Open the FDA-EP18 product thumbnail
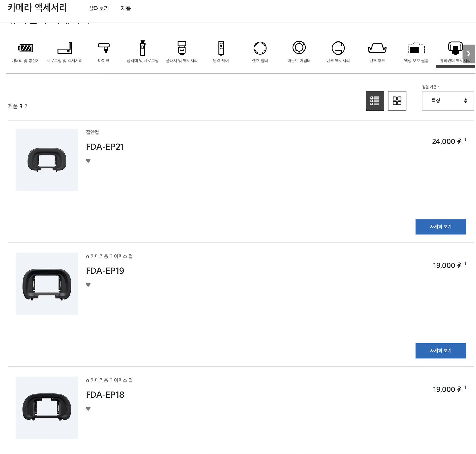476x454 pixels. [x=47, y=408]
